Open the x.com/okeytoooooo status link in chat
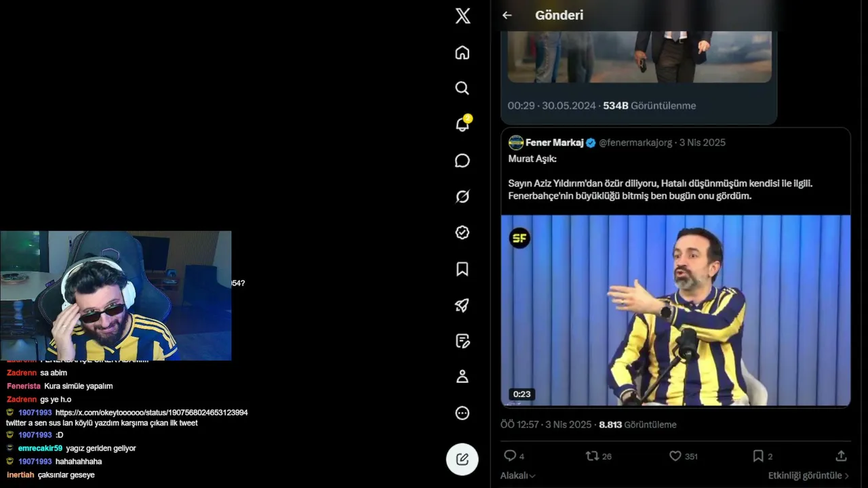This screenshot has width=868, height=488. click(x=151, y=413)
